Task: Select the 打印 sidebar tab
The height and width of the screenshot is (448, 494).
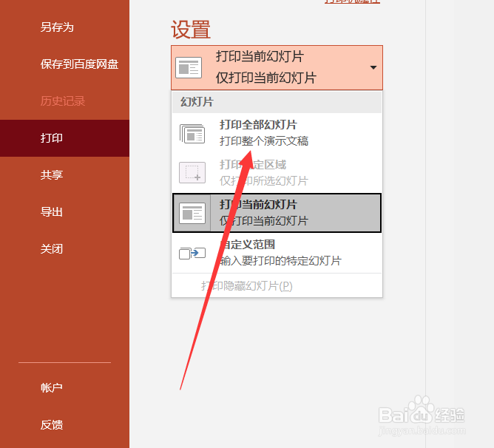Action: (x=64, y=138)
